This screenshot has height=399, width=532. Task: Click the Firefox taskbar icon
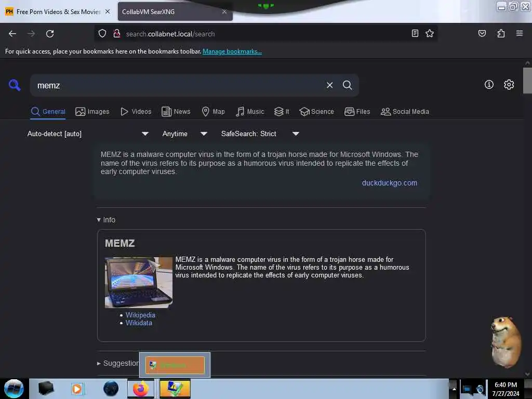point(141,389)
